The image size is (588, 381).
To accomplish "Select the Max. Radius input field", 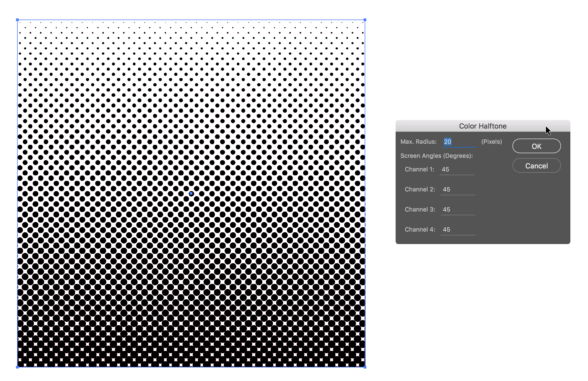I will (x=459, y=142).
